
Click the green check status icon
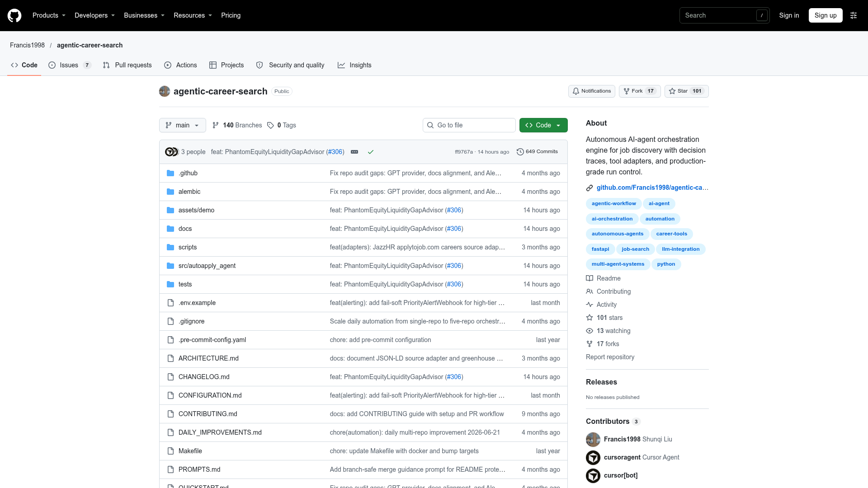pyautogui.click(x=371, y=152)
